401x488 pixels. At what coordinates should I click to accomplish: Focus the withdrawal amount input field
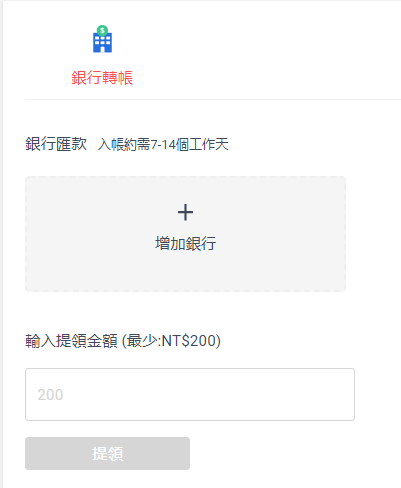click(190, 394)
